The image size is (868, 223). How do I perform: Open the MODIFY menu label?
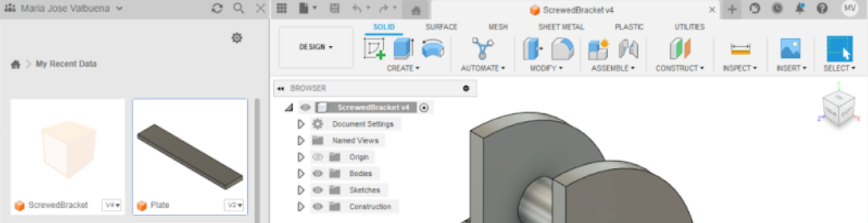pos(546,68)
